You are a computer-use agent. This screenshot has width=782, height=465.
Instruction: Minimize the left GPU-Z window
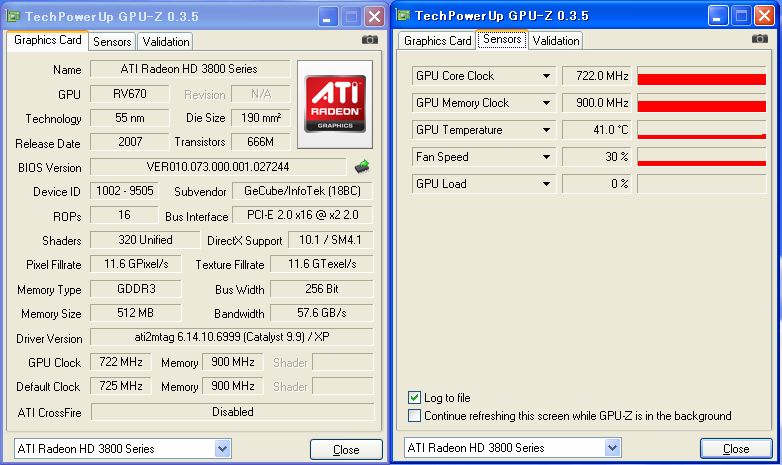(x=327, y=17)
